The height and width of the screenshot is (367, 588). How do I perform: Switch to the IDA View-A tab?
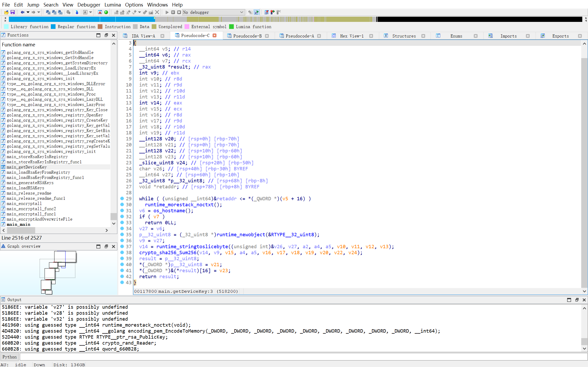tap(143, 36)
